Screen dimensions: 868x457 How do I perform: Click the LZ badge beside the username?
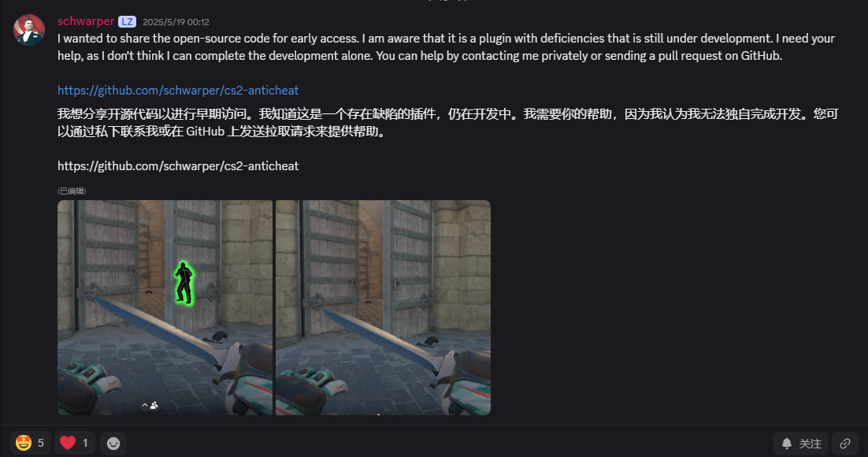click(x=128, y=21)
